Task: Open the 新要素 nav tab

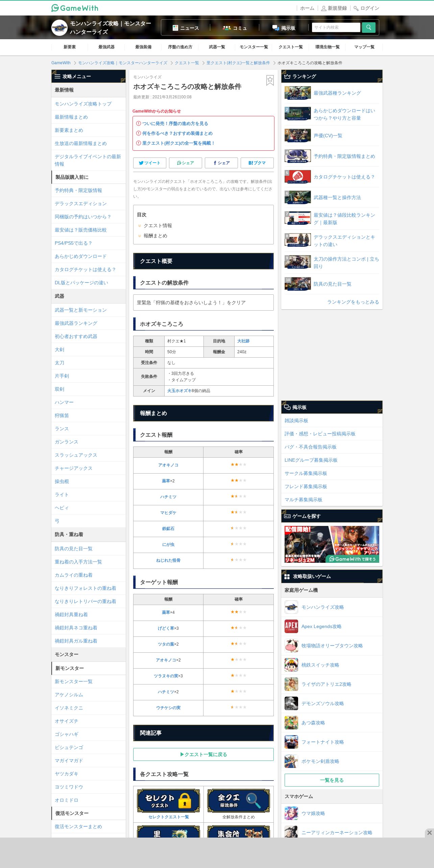Action: pyautogui.click(x=70, y=47)
